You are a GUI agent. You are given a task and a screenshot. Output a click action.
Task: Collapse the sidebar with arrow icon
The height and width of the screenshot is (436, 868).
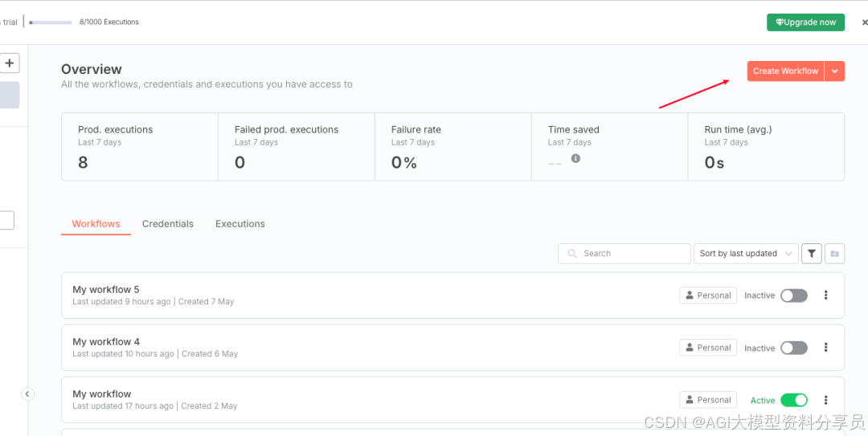[27, 394]
